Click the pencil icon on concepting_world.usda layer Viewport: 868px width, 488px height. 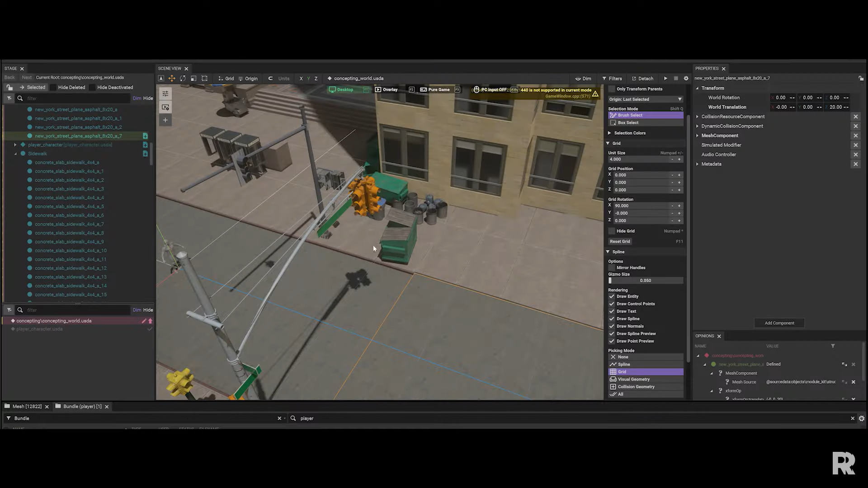click(x=144, y=321)
